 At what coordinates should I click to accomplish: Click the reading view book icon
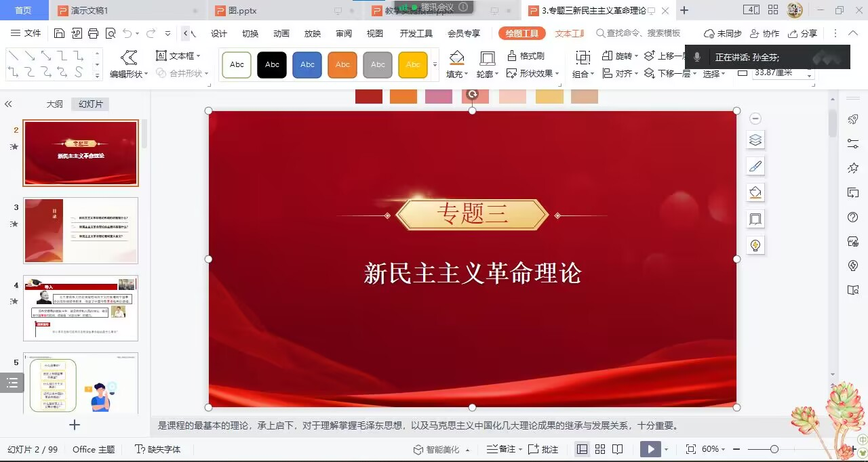click(618, 449)
